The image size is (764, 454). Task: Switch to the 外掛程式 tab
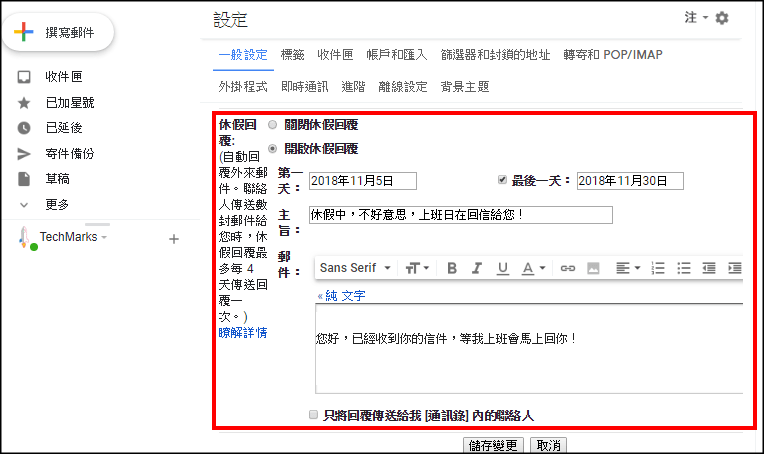243,87
